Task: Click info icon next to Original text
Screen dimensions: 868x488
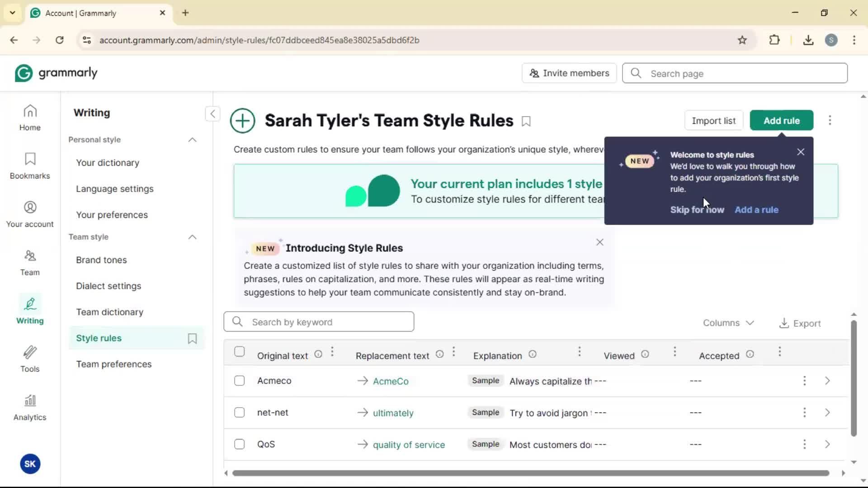Action: 318,354
